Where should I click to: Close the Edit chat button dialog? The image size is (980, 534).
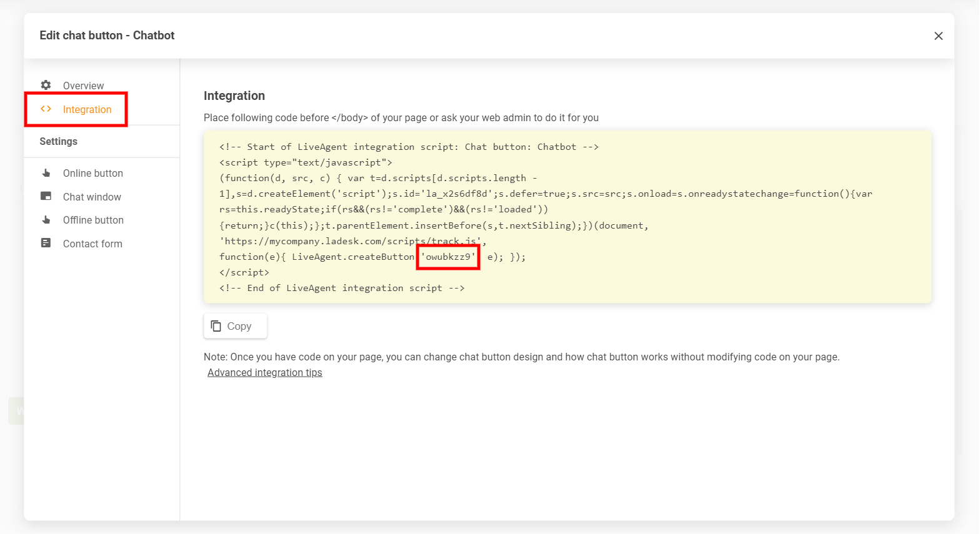coord(938,36)
